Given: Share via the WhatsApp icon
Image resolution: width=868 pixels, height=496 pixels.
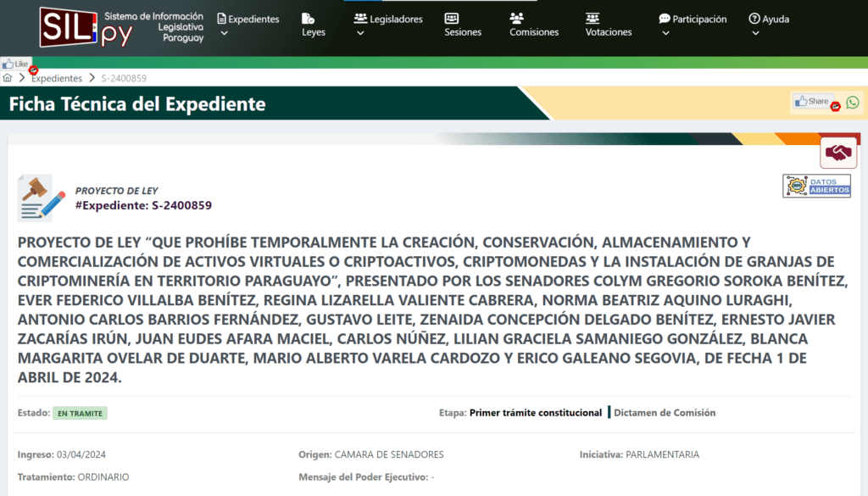Looking at the screenshot, I should point(853,102).
